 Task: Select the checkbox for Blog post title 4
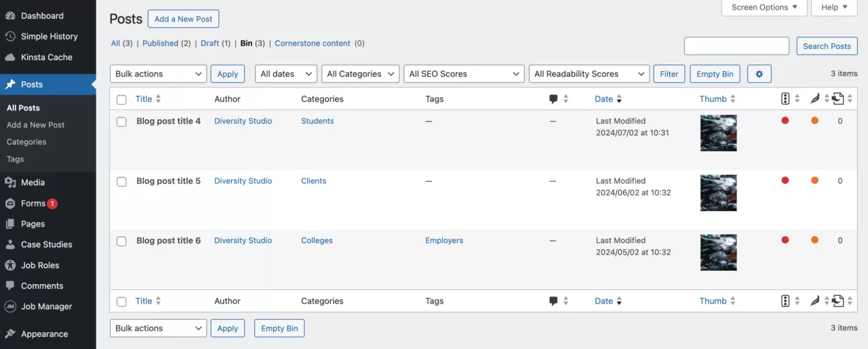121,122
